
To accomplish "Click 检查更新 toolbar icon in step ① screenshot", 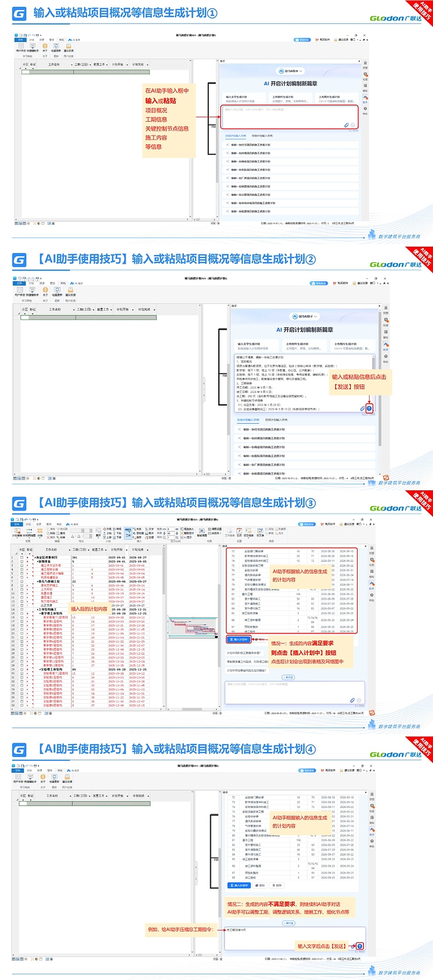I will (56, 47).
